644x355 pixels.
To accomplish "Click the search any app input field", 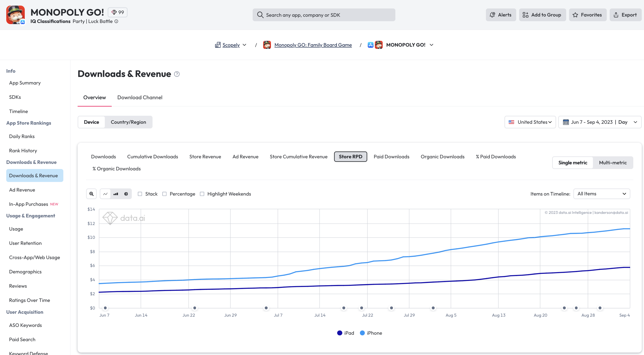I will (324, 15).
